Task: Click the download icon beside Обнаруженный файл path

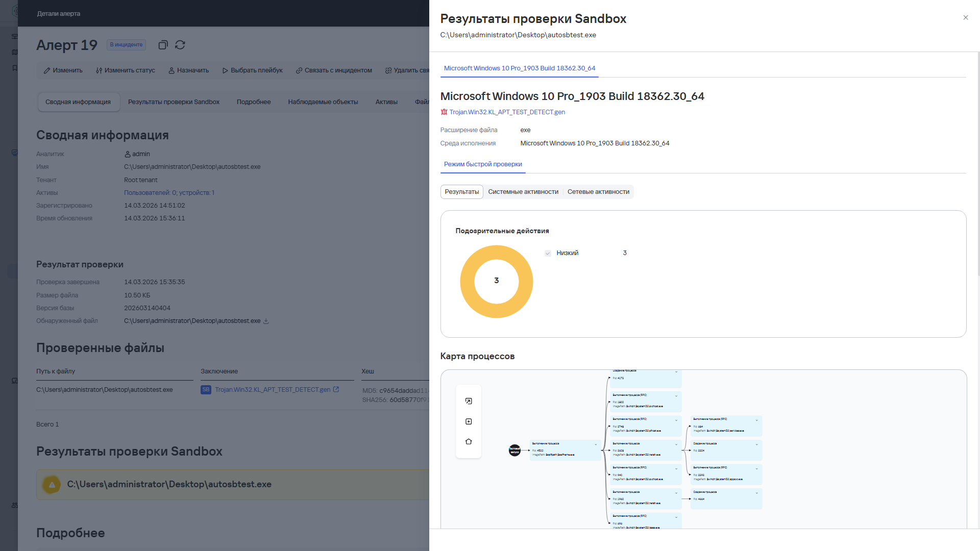Action: tap(266, 321)
